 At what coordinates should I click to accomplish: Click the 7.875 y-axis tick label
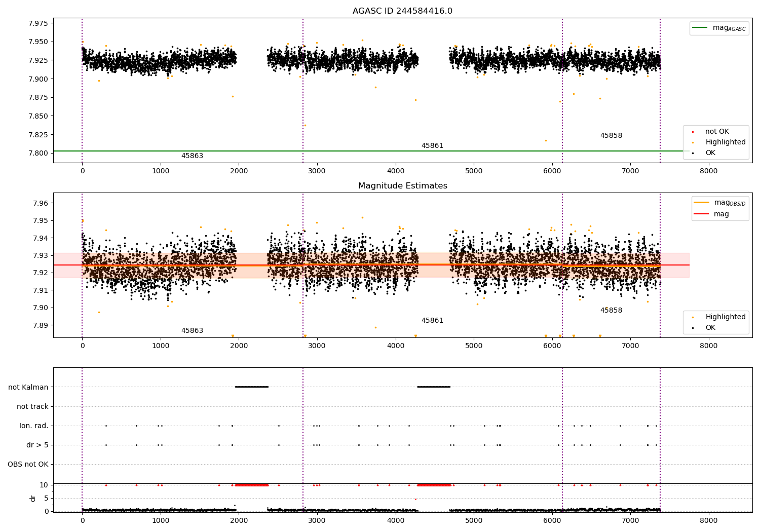[x=39, y=98]
